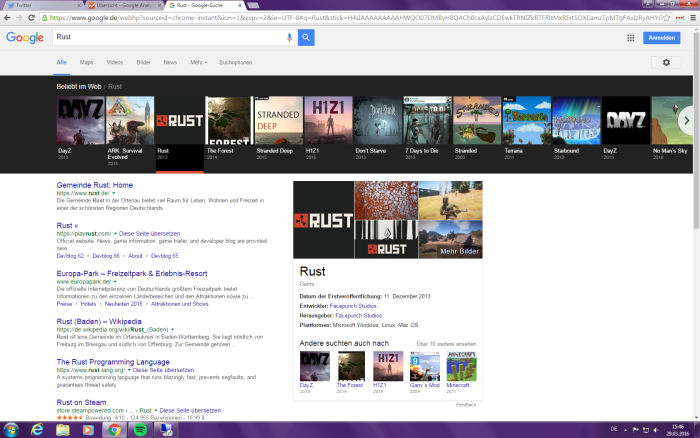Screen dimensions: 700x438
Task: Expand dropdown arrow next to playrust.com URL
Action: point(115,234)
